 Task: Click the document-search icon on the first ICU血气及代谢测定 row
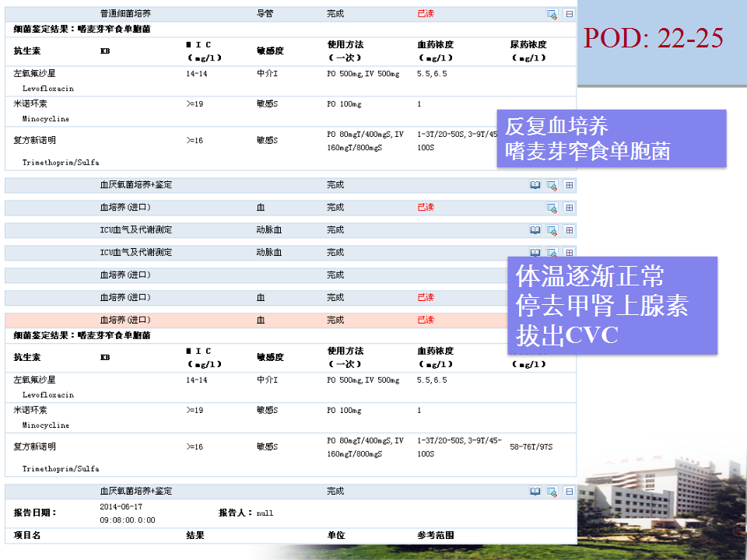pyautogui.click(x=552, y=230)
